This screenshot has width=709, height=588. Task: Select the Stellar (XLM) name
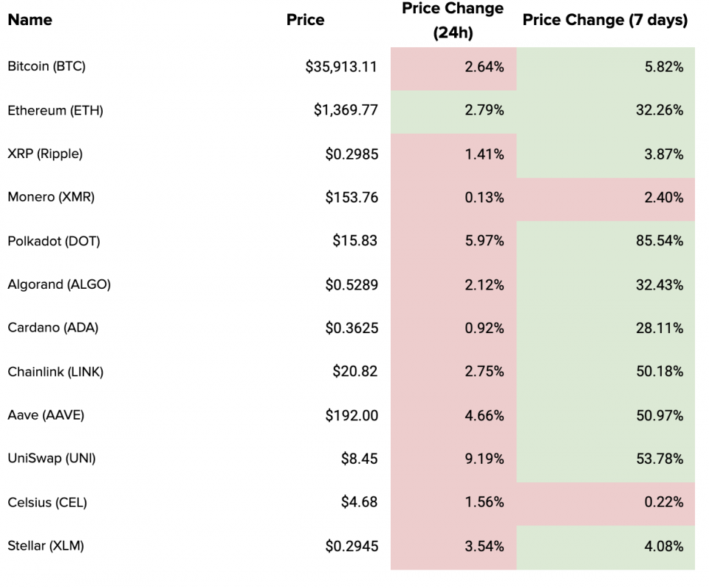click(x=46, y=546)
